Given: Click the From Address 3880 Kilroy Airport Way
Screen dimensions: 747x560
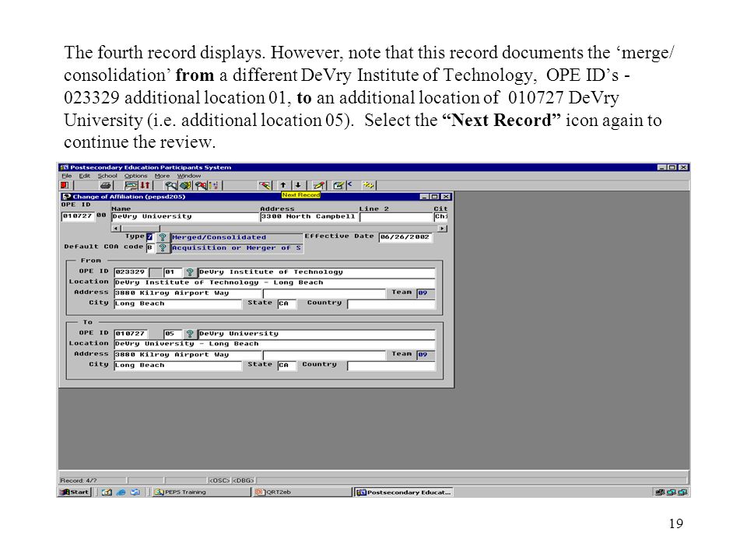Looking at the screenshot, I should click(x=188, y=293).
